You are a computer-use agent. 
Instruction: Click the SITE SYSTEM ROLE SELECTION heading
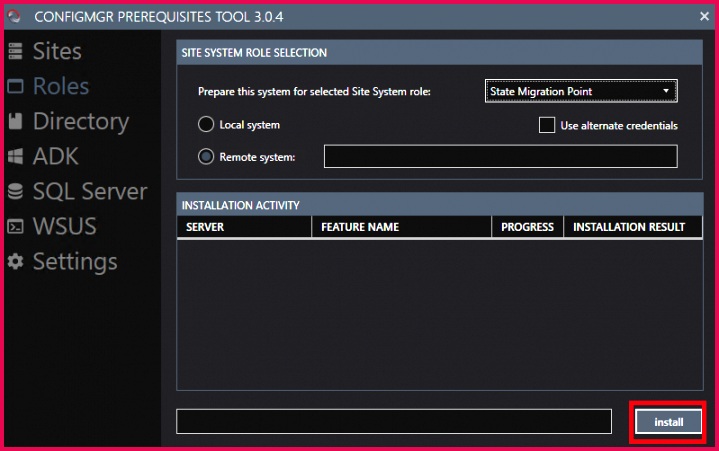tap(254, 53)
